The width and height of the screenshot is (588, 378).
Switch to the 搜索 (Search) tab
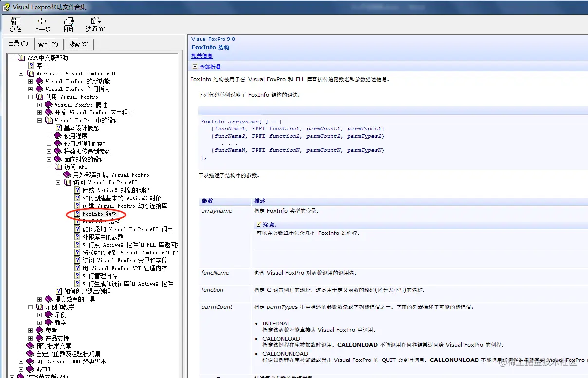click(x=78, y=44)
